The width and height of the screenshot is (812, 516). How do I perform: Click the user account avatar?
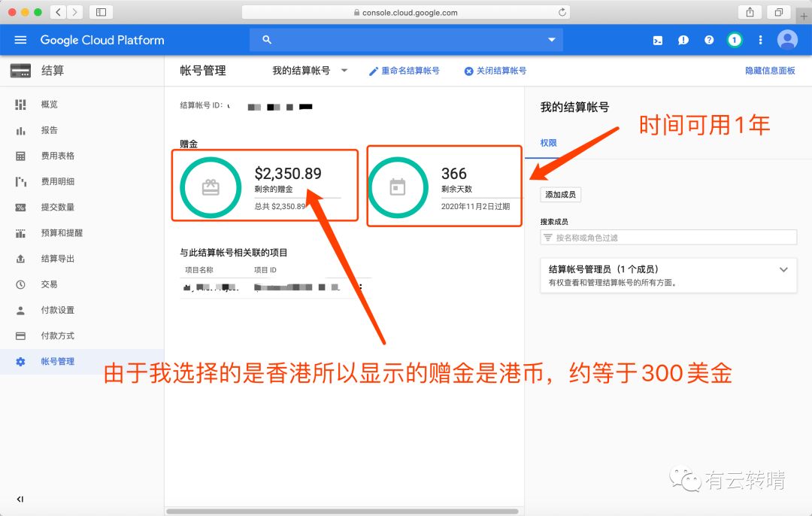[x=787, y=40]
